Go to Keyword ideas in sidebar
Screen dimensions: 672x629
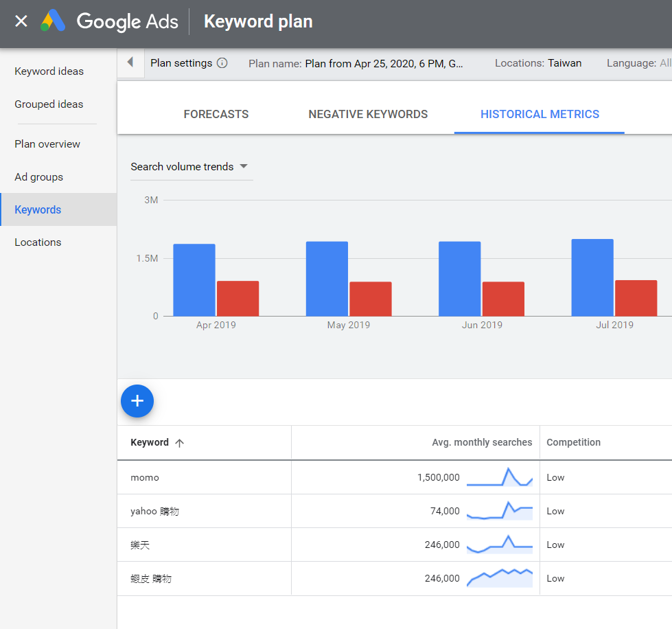tap(49, 71)
